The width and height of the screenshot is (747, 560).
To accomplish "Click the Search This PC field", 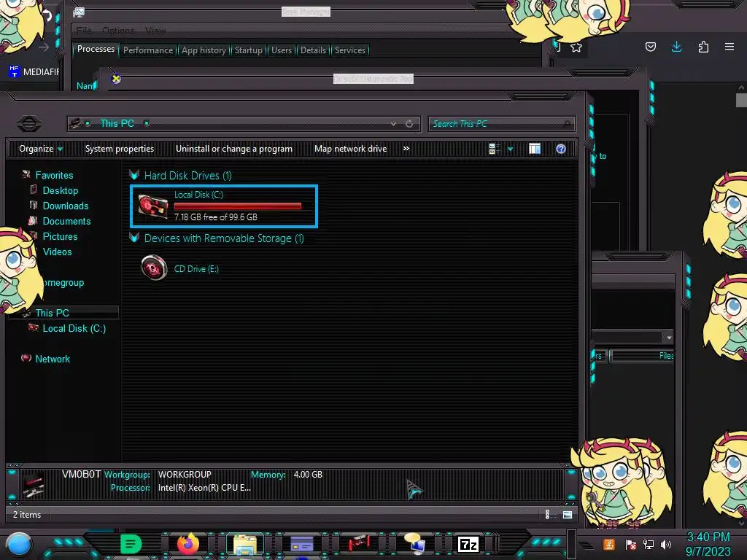I will pos(501,124).
